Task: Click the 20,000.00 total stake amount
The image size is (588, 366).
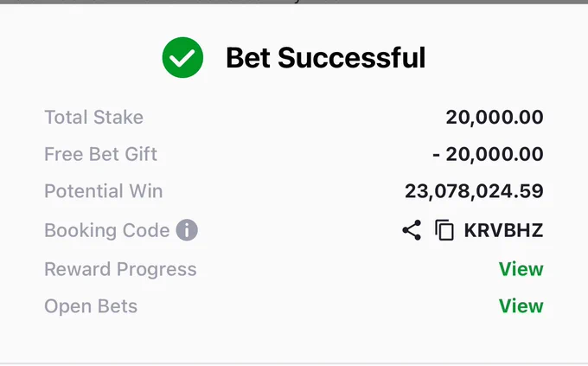Action: (495, 117)
